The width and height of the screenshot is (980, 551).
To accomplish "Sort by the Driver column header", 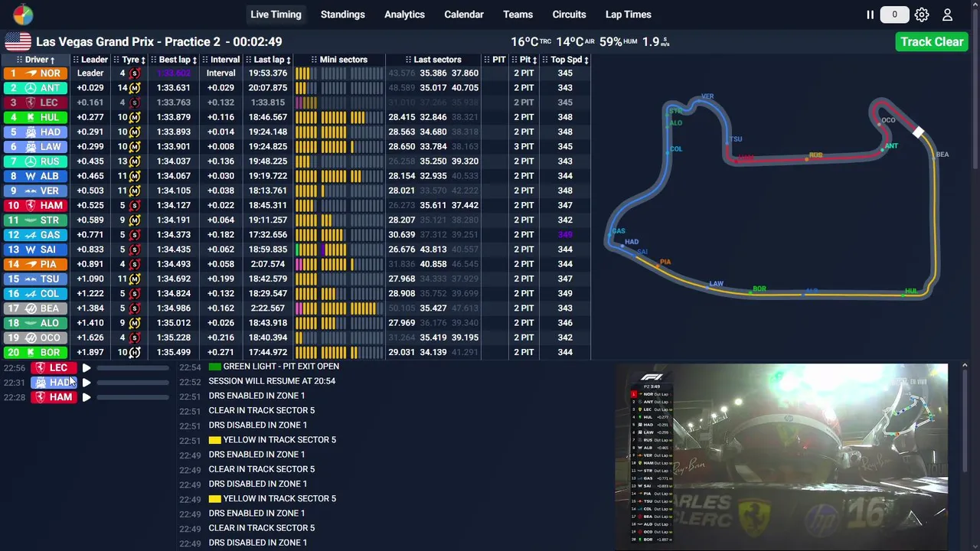I will pos(37,60).
